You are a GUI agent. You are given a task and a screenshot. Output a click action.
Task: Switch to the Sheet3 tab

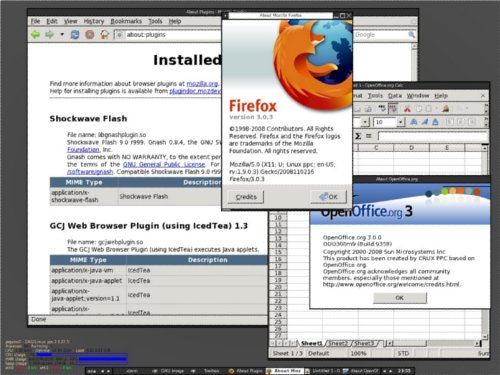tap(364, 343)
